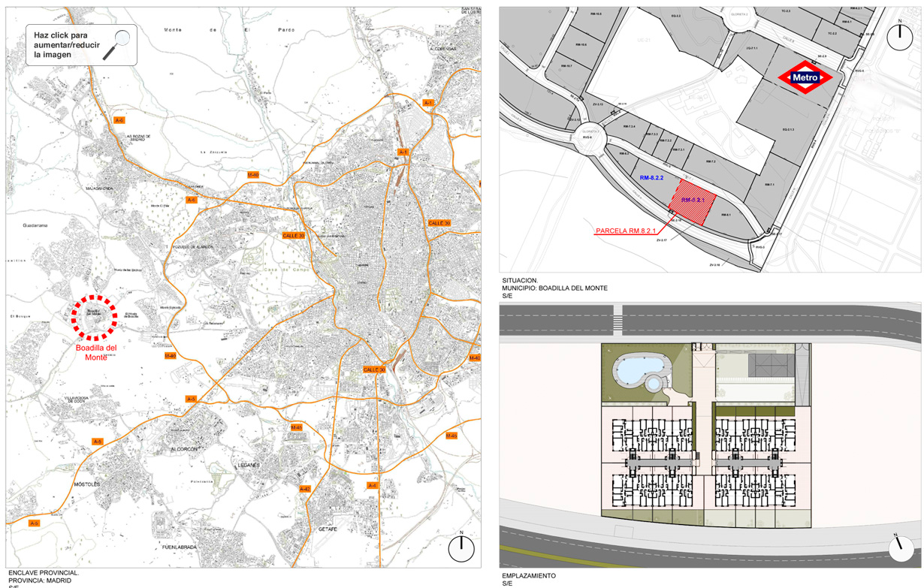Viewport: 924px width, 588px height.
Task: Click the north compass on the site plan
Action: tap(901, 548)
